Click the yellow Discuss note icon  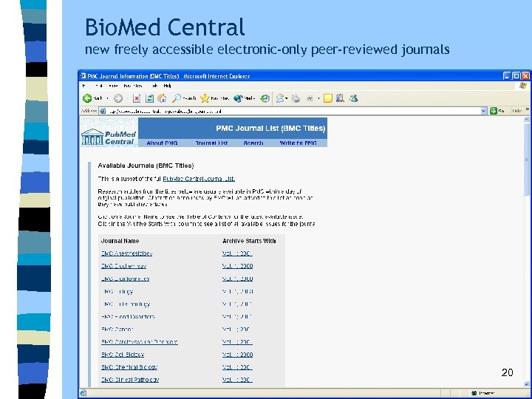coord(327,98)
